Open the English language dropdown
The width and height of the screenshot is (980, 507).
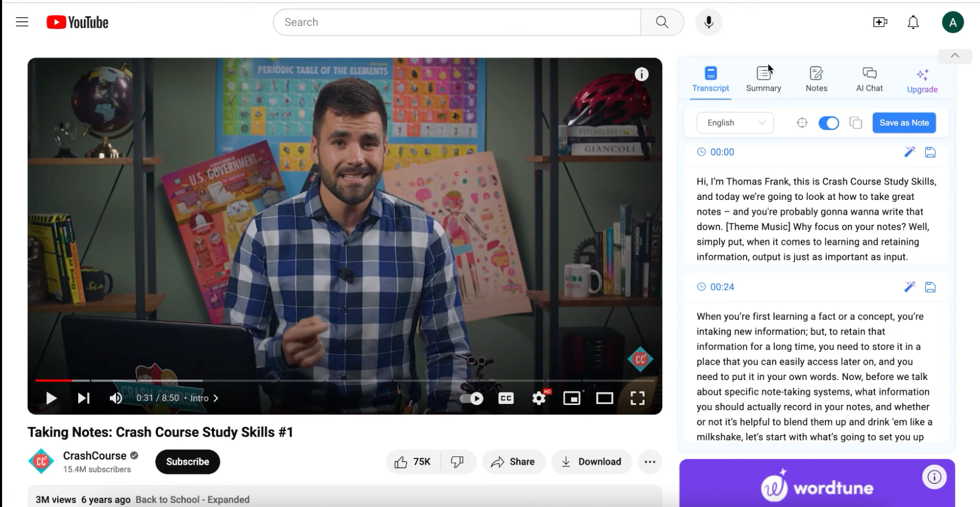pyautogui.click(x=735, y=123)
